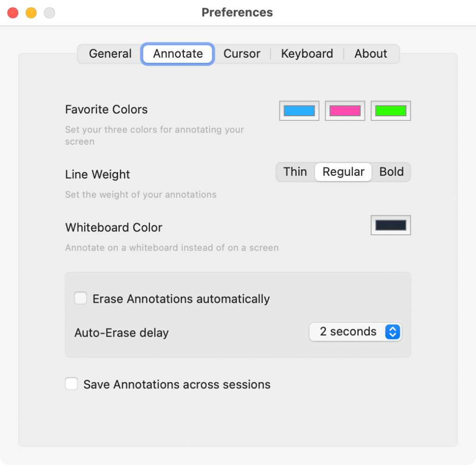Pick a new green favorite color
This screenshot has height=465, width=476.
[390, 111]
